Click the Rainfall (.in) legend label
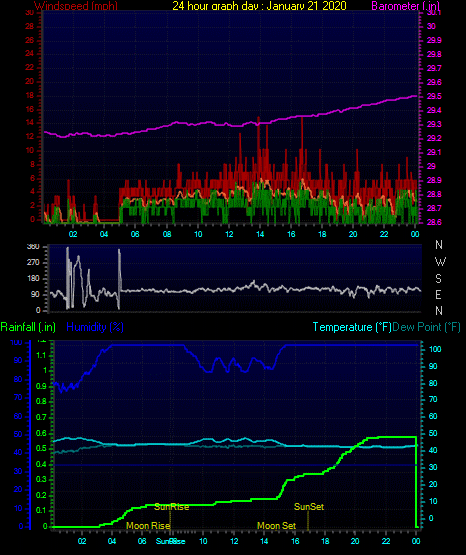This screenshot has width=466, height=555. click(28, 327)
